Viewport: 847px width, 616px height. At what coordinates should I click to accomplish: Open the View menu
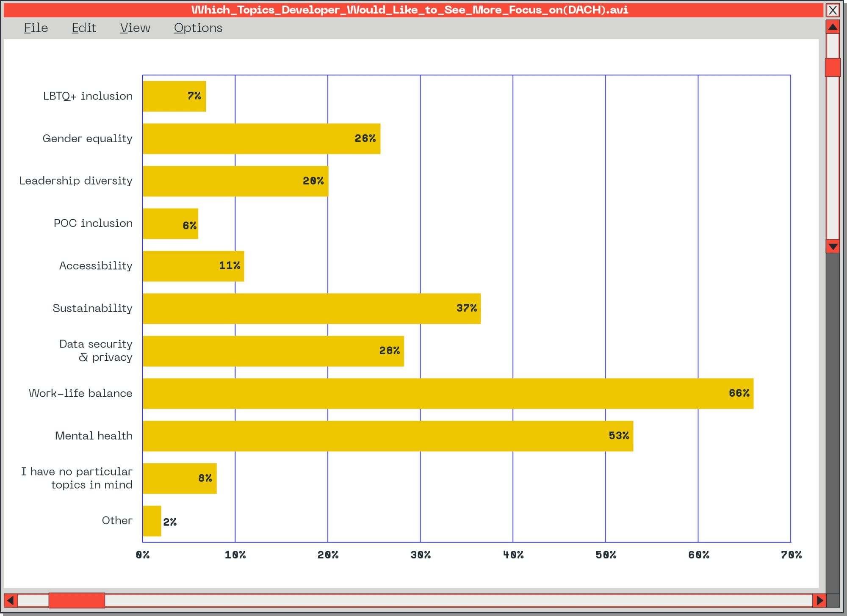tap(135, 28)
